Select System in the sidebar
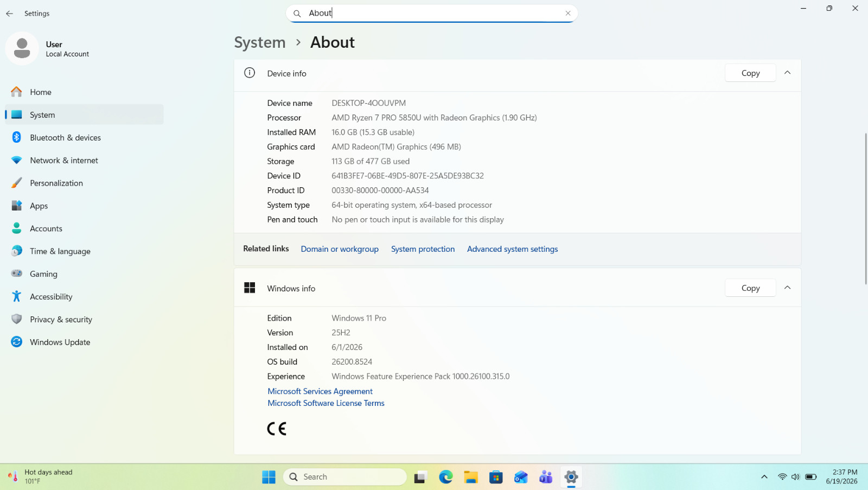Image resolution: width=868 pixels, height=490 pixels. click(x=84, y=115)
